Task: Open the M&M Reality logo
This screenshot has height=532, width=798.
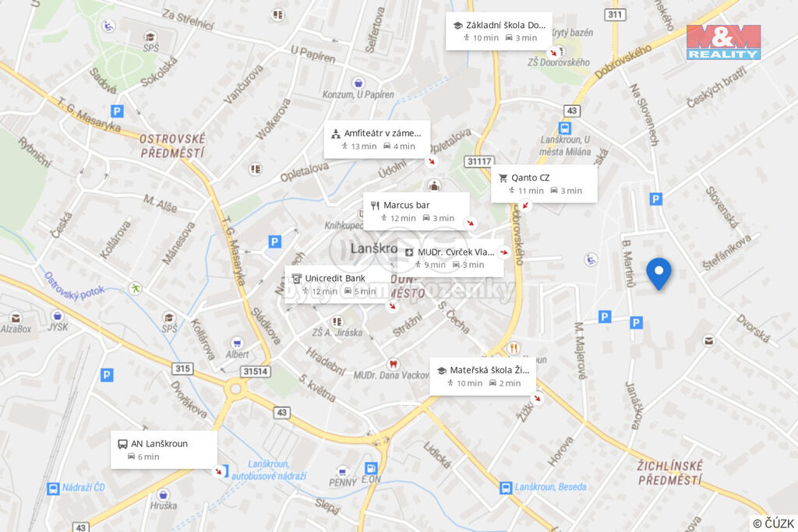Action: pos(723,42)
